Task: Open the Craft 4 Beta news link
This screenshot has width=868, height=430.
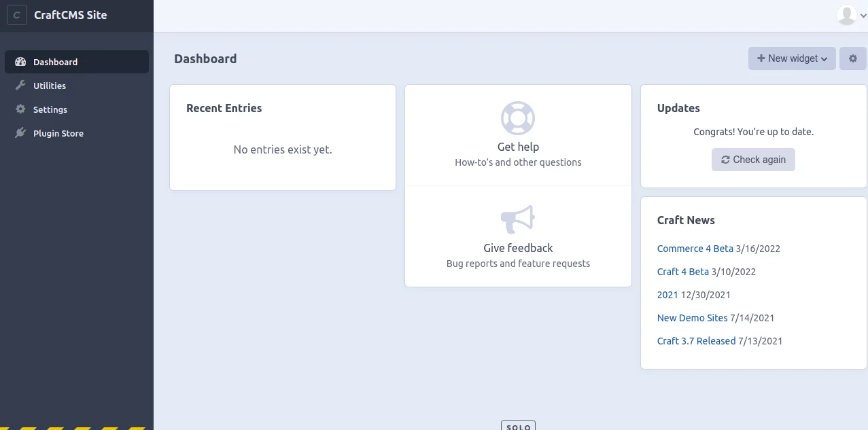Action: click(683, 272)
